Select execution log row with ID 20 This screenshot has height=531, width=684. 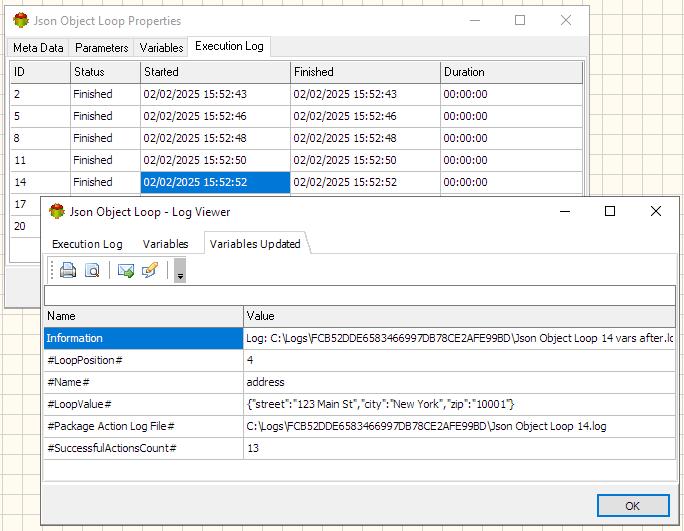coord(25,226)
